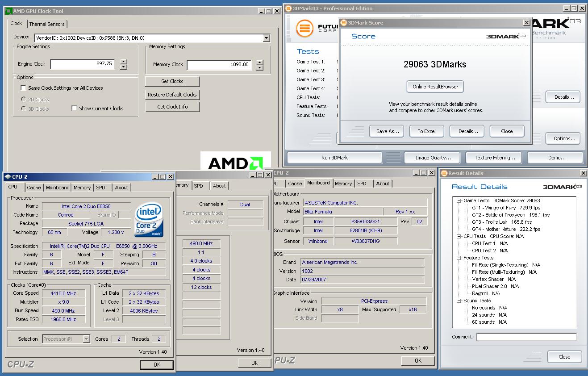Open Texture Filtering settings
This screenshot has width=588, height=376.
tap(495, 158)
